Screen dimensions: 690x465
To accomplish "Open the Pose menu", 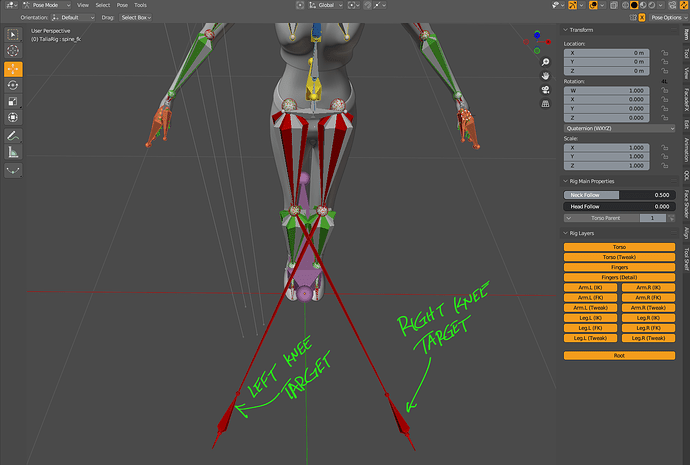I will pyautogui.click(x=122, y=5).
